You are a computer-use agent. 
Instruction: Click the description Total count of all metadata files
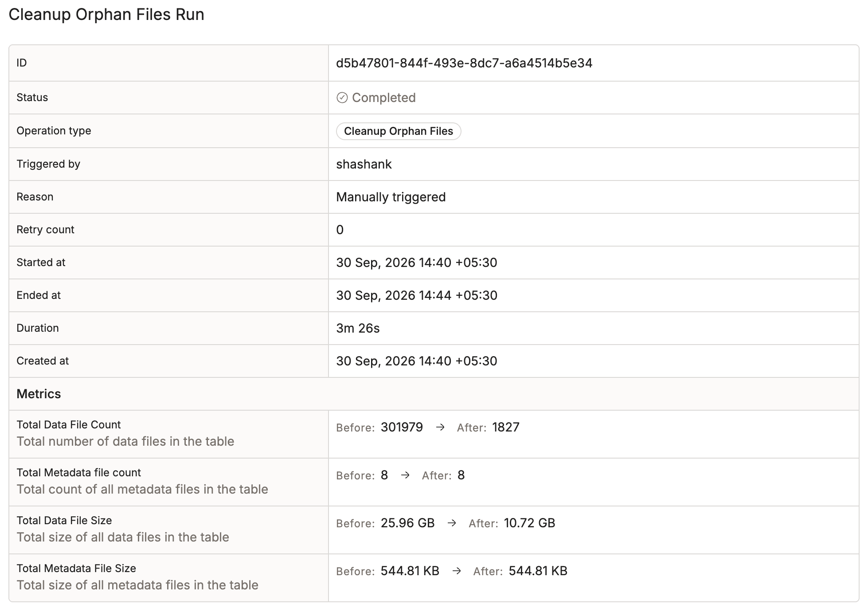click(x=142, y=489)
